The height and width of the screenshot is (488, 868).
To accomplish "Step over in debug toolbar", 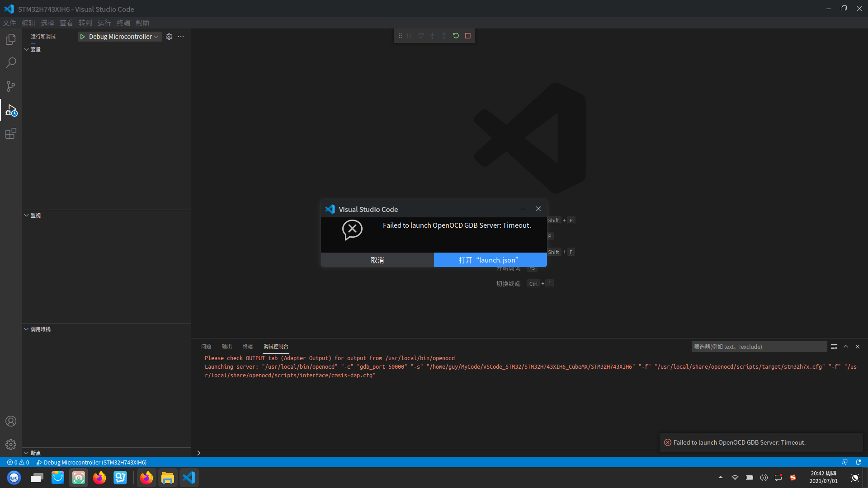I will click(421, 36).
